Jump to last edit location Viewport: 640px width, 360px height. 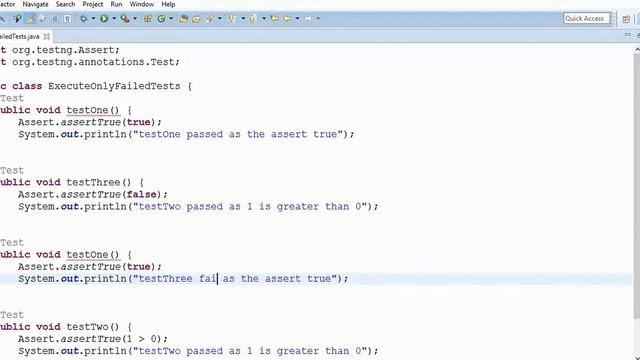click(x=275, y=18)
